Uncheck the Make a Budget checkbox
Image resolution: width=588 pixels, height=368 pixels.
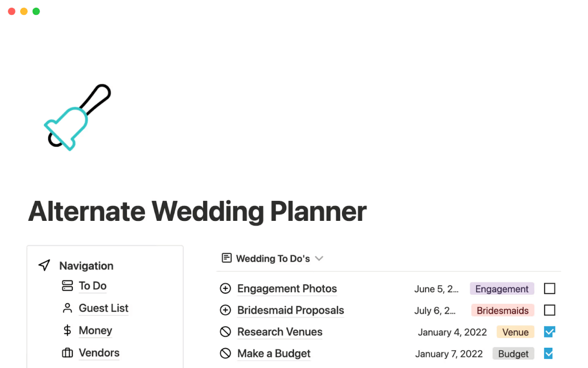point(549,354)
